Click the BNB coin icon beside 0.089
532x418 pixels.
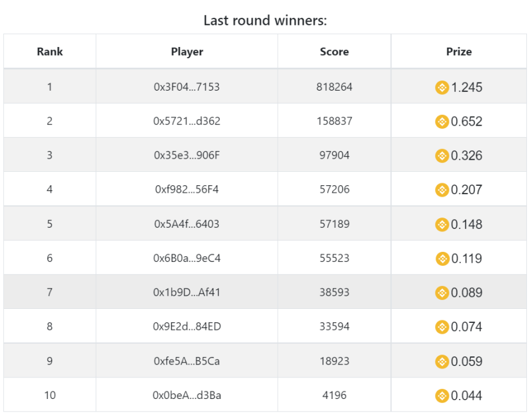pyautogui.click(x=442, y=293)
